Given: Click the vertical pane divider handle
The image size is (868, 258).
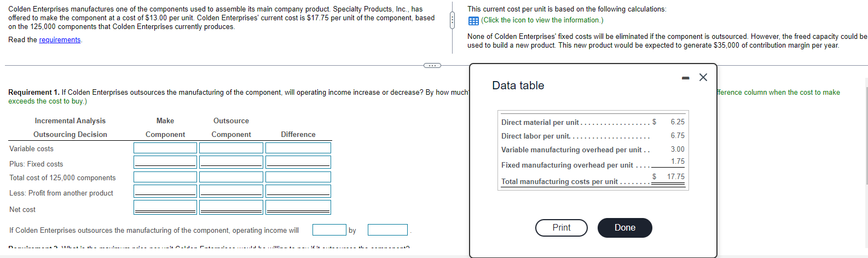Looking at the screenshot, I should [452, 21].
